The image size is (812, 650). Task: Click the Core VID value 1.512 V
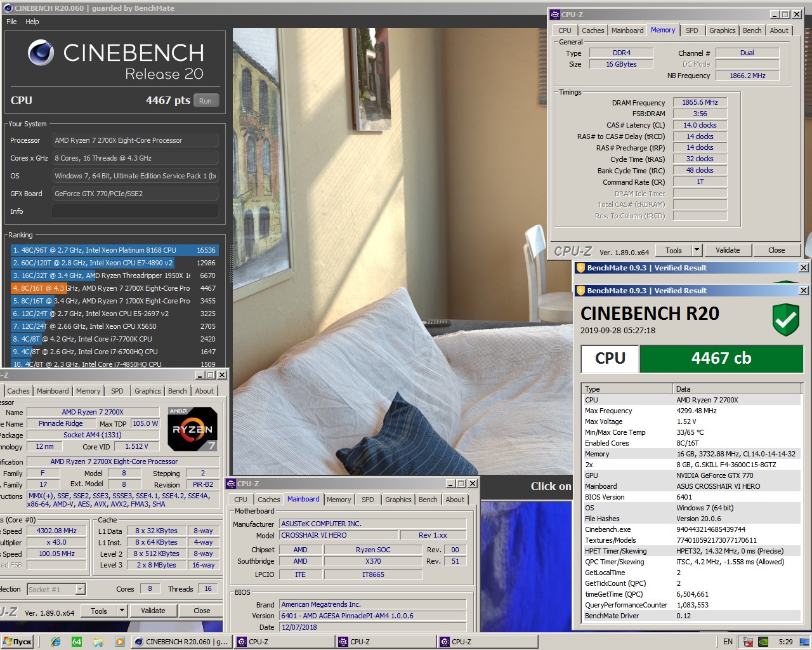click(x=136, y=446)
